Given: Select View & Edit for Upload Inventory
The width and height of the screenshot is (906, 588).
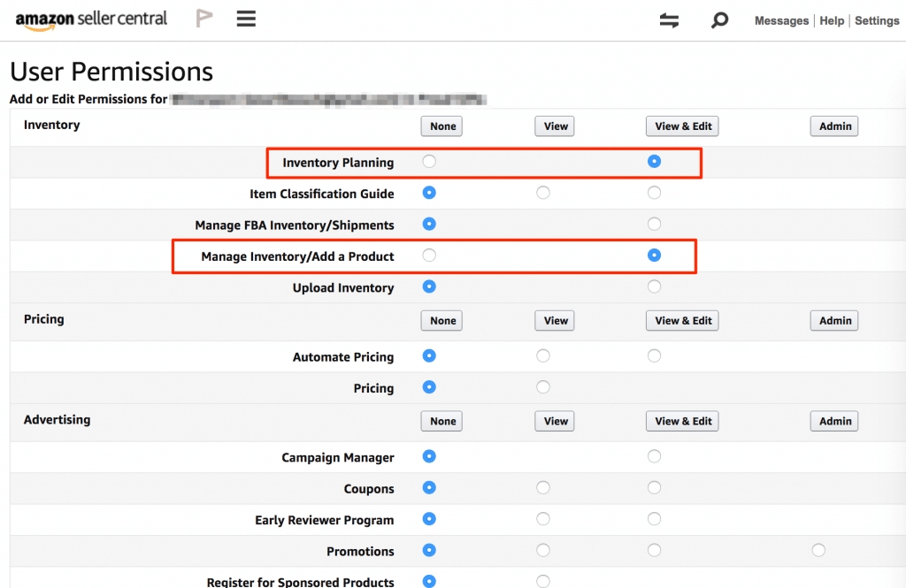Looking at the screenshot, I should (x=654, y=286).
